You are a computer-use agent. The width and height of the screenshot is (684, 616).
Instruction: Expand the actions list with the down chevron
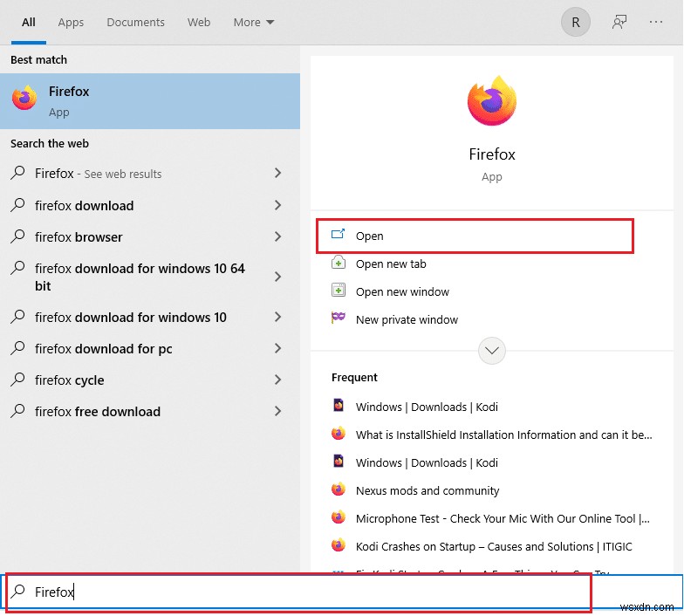[x=492, y=351]
